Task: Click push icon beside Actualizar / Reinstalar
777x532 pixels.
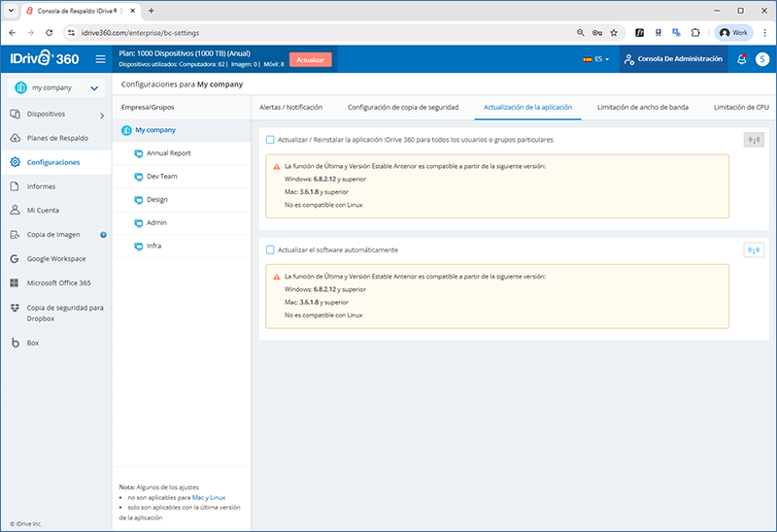Action: (753, 140)
